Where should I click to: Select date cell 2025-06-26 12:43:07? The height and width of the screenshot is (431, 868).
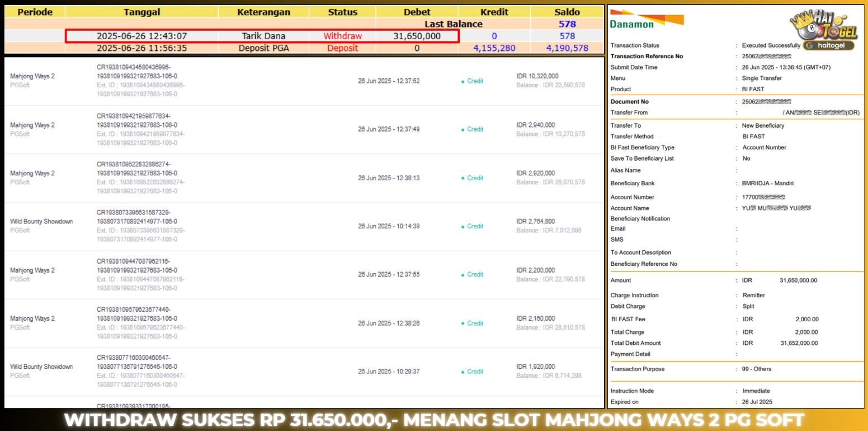(x=141, y=36)
